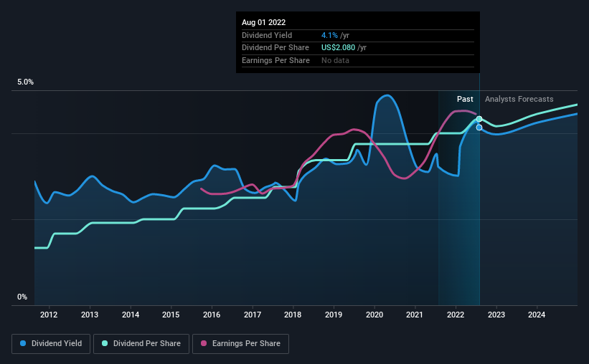
Task: Click the tooltip 'Dividend Per Share' row label
Action: pyautogui.click(x=275, y=48)
